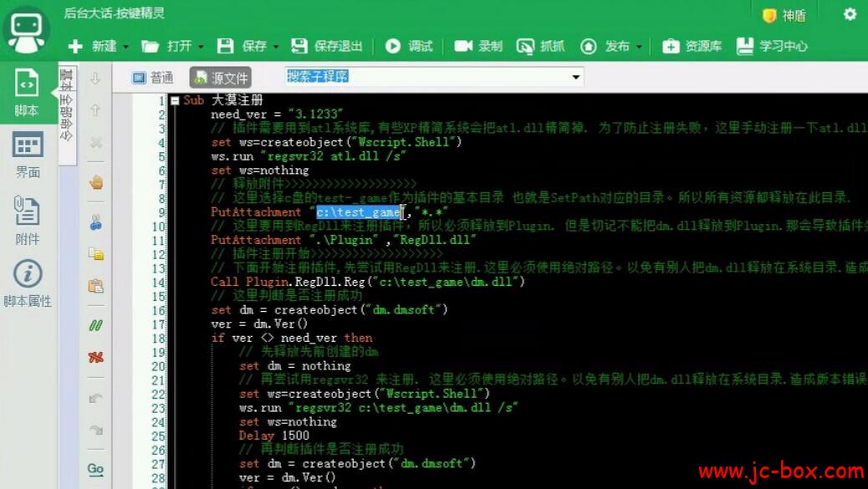Click the 发布 (Publish) button
The width and height of the screenshot is (868, 489).
click(x=605, y=46)
